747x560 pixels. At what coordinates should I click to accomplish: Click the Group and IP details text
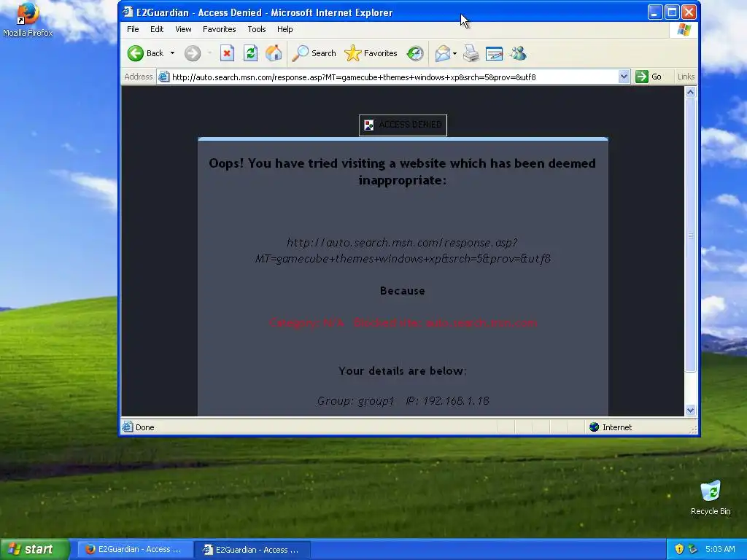pyautogui.click(x=403, y=401)
